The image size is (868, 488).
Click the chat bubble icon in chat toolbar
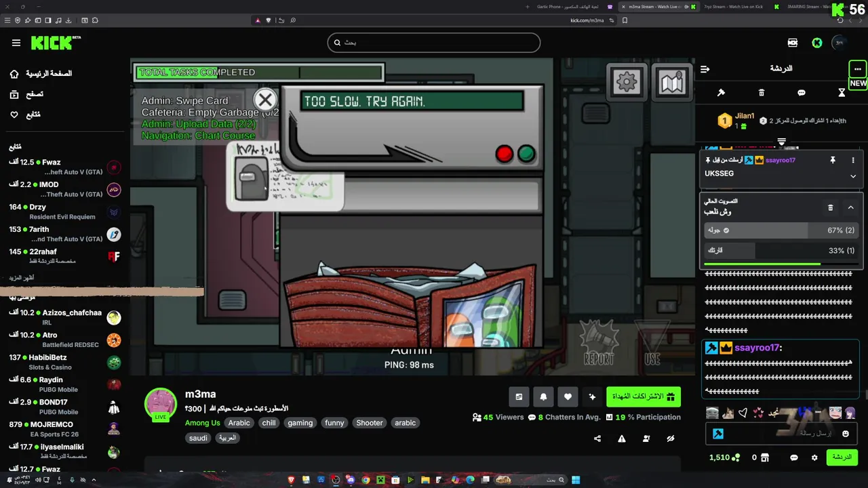point(802,92)
